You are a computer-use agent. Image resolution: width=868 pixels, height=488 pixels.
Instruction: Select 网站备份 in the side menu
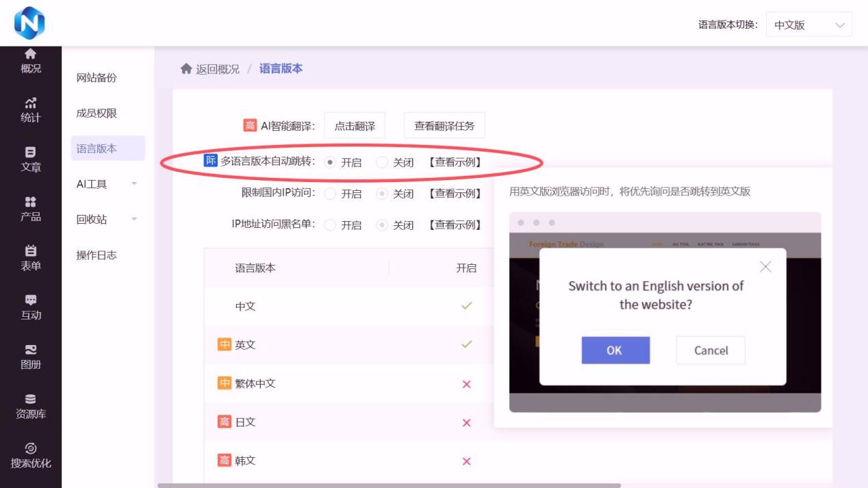point(97,78)
